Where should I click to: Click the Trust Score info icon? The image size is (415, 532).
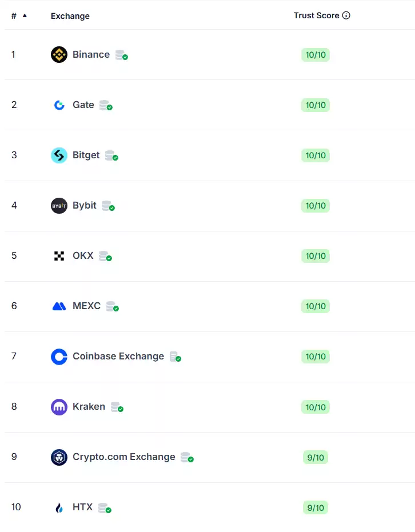click(x=346, y=15)
